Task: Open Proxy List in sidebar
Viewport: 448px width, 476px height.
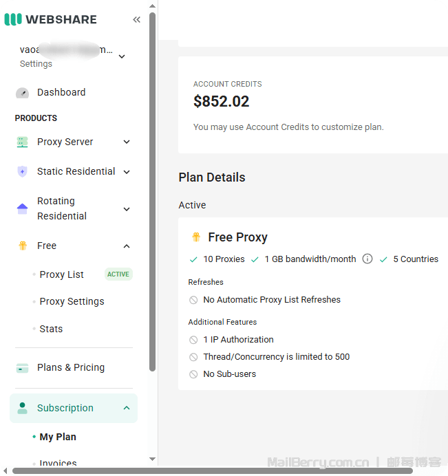Action: 61,274
